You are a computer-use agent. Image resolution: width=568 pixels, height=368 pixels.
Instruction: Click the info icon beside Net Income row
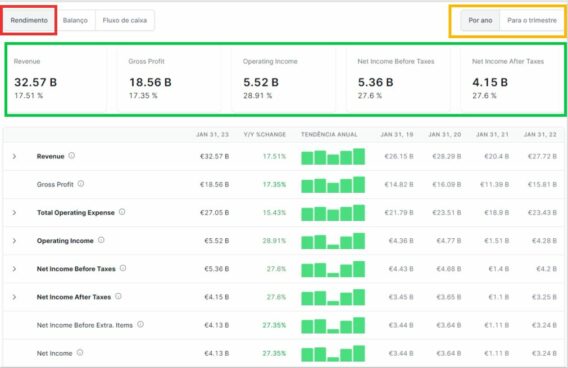[x=80, y=352]
